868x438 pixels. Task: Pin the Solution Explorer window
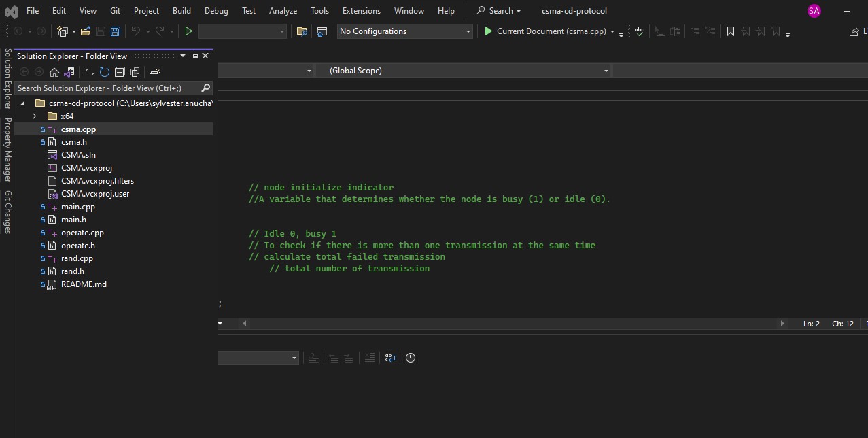(x=194, y=56)
